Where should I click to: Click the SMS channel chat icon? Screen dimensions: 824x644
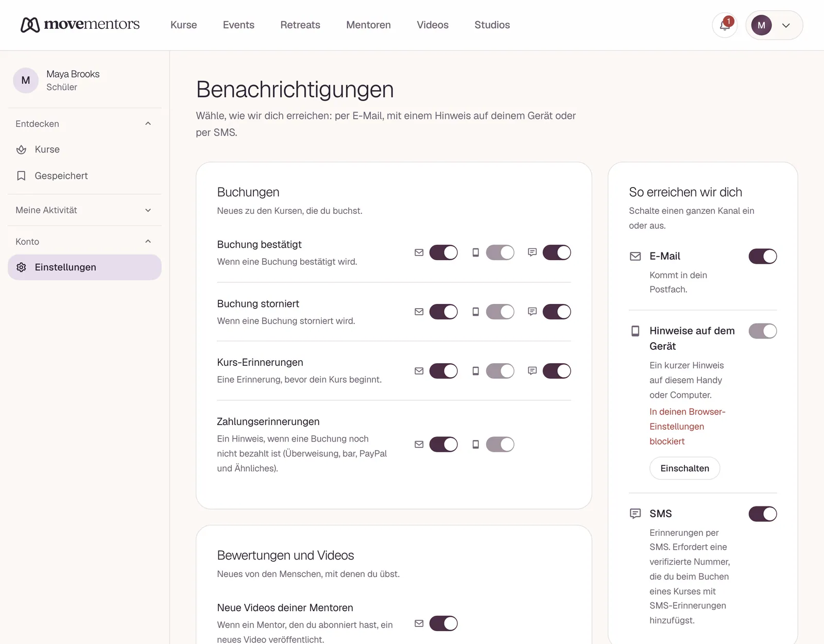coord(636,514)
